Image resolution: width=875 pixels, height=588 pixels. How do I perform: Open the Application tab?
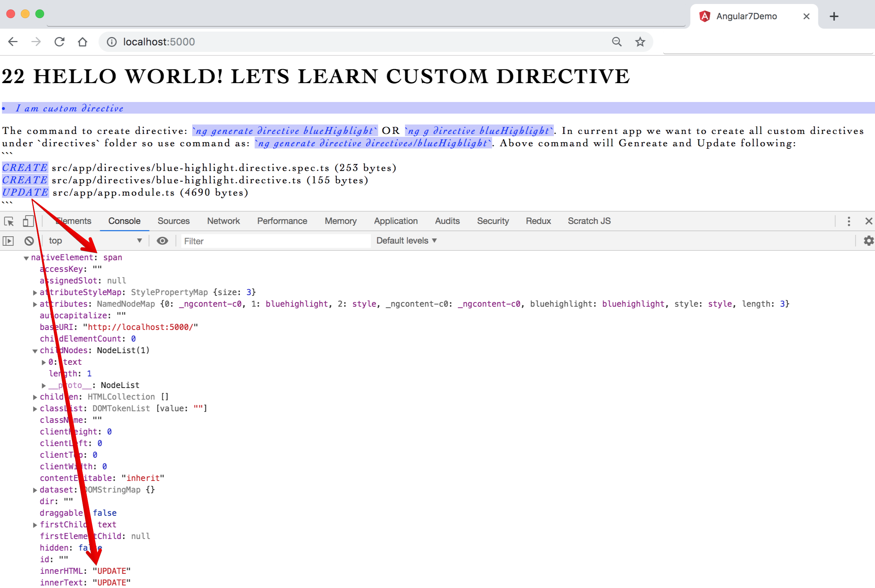pos(396,221)
